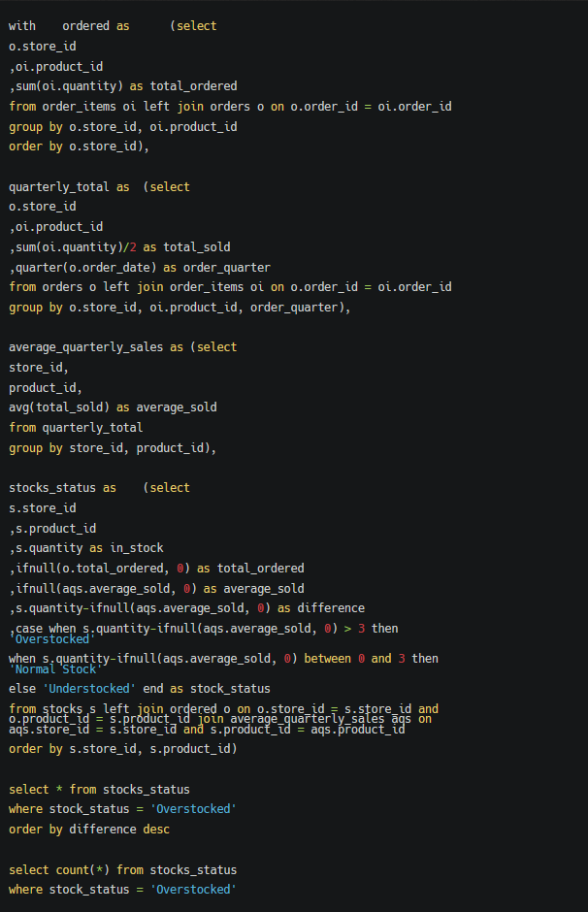Image resolution: width=588 pixels, height=912 pixels.
Task: Click 'between' keyword in case statement
Action: point(327,659)
